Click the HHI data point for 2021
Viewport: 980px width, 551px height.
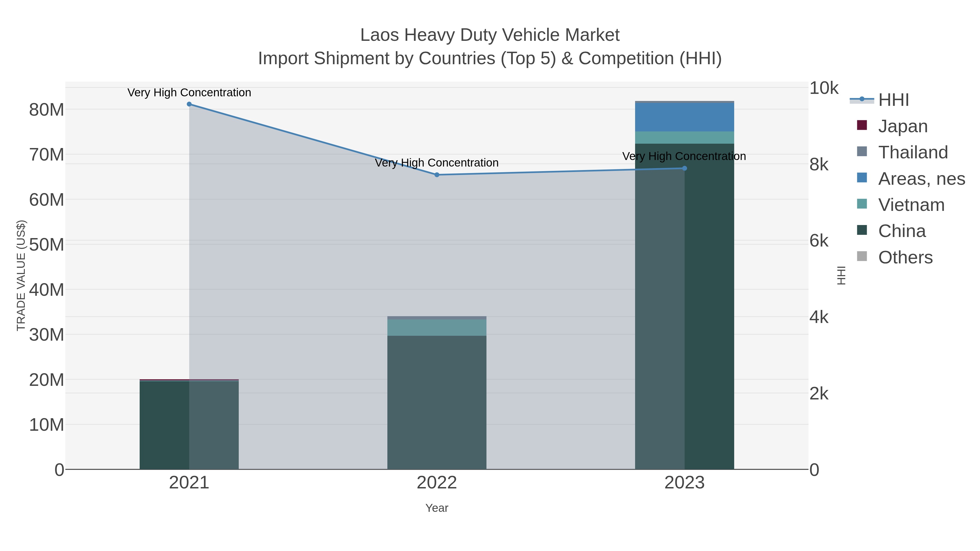click(x=189, y=104)
